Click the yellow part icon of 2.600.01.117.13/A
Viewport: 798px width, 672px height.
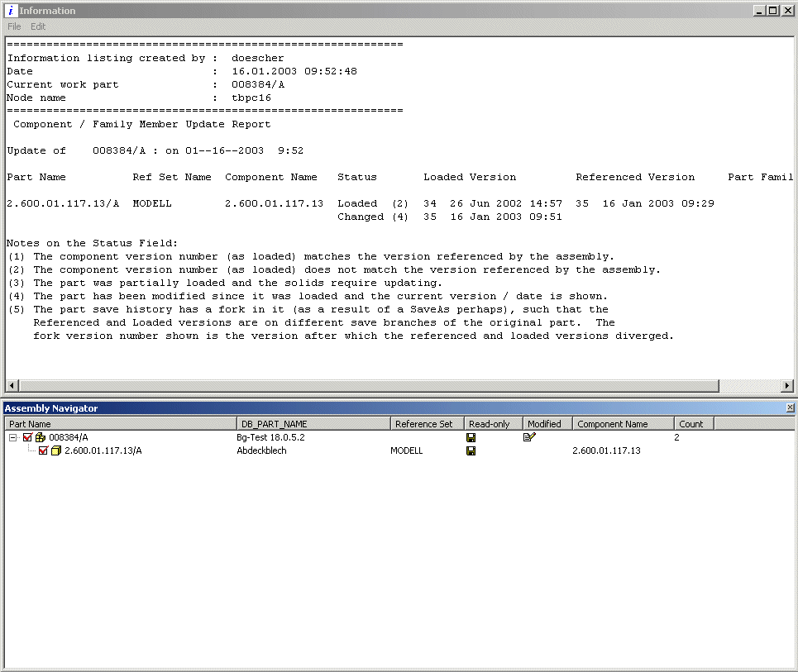(x=56, y=450)
